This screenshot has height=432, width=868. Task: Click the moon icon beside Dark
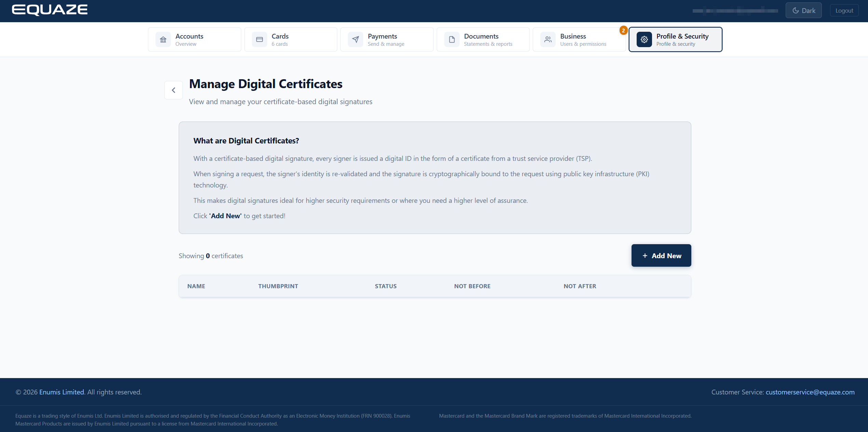point(796,11)
